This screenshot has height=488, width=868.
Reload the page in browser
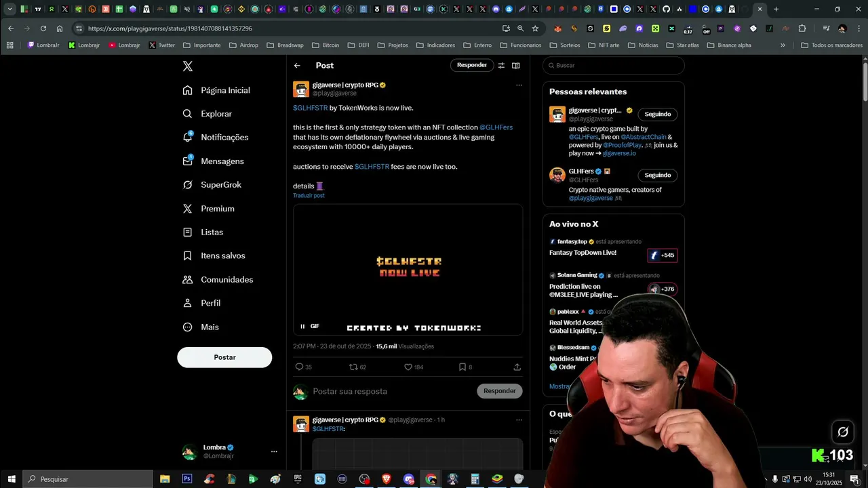click(x=43, y=28)
